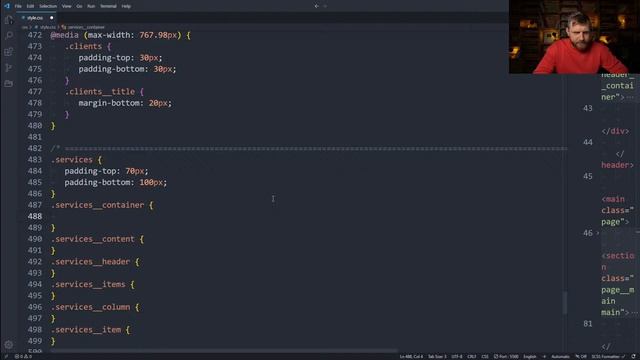Click the VS Code logo icon
Screen dimensions: 640x360
point(7,6)
